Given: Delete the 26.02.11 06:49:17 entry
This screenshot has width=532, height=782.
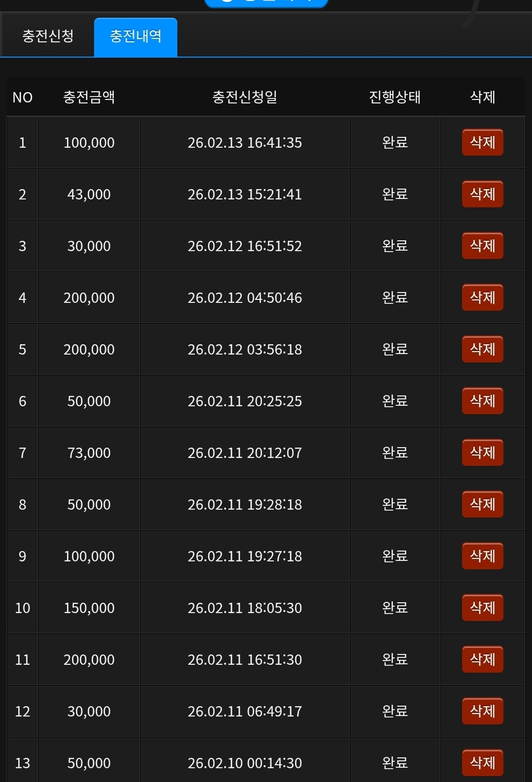Looking at the screenshot, I should [x=482, y=711].
